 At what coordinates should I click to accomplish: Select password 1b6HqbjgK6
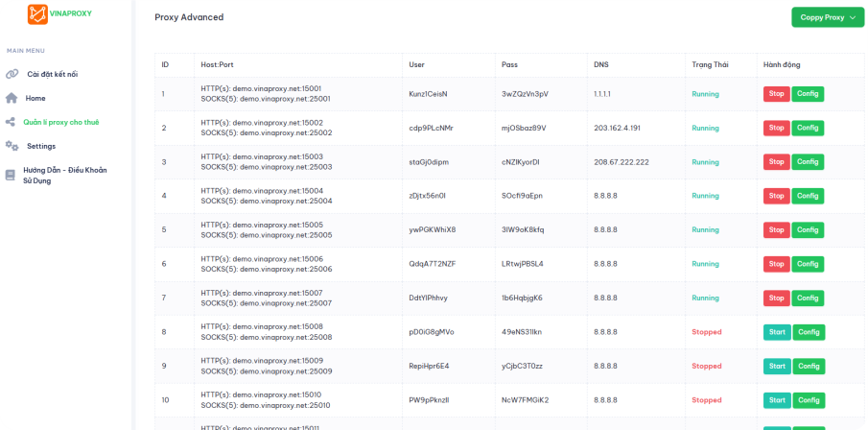[522, 299]
